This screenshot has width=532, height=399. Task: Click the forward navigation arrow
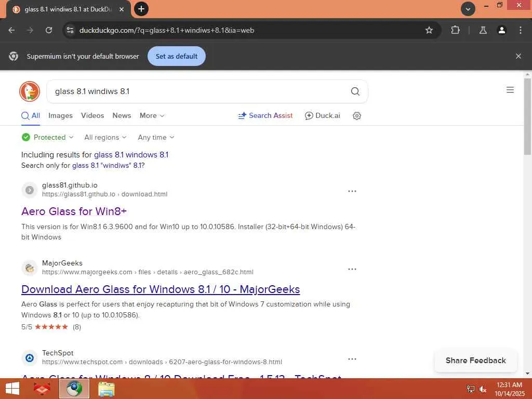(x=30, y=30)
